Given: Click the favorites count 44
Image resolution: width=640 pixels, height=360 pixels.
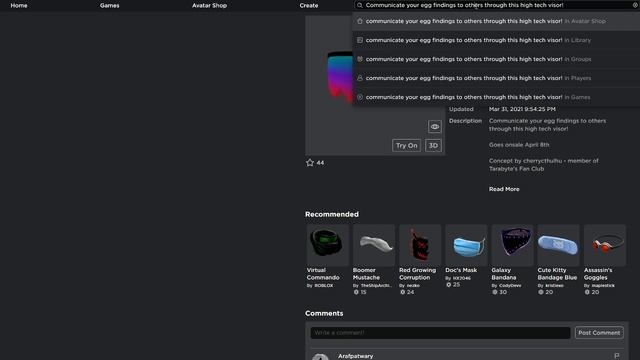Looking at the screenshot, I should click(320, 163).
